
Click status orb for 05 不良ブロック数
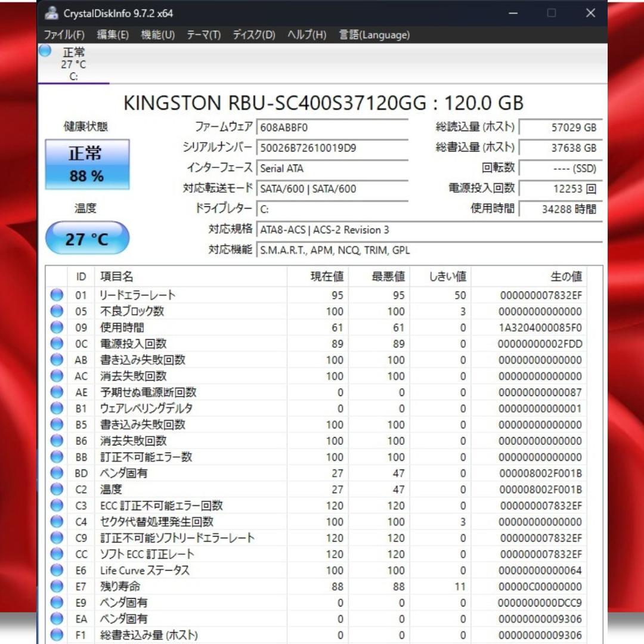click(x=57, y=311)
